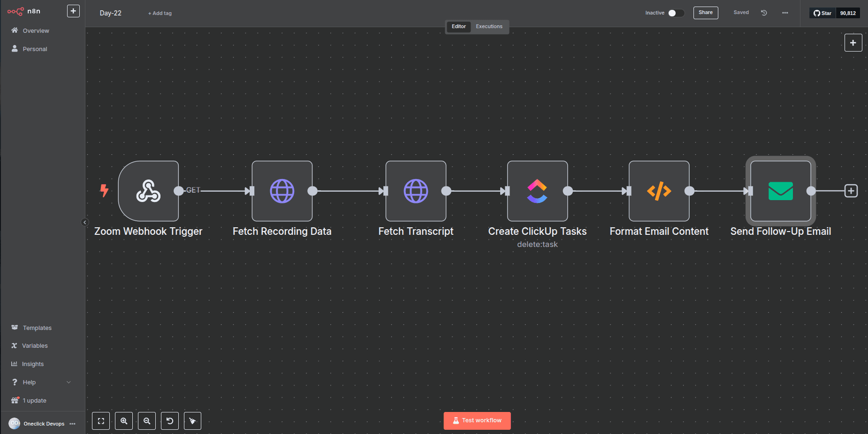This screenshot has width=868, height=434.
Task: Select the Format Email Content code node
Action: click(659, 191)
